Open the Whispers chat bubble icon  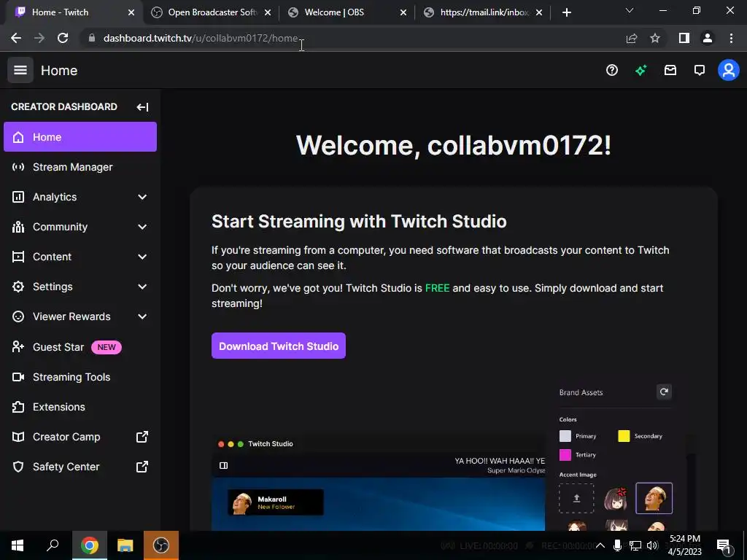tap(700, 71)
